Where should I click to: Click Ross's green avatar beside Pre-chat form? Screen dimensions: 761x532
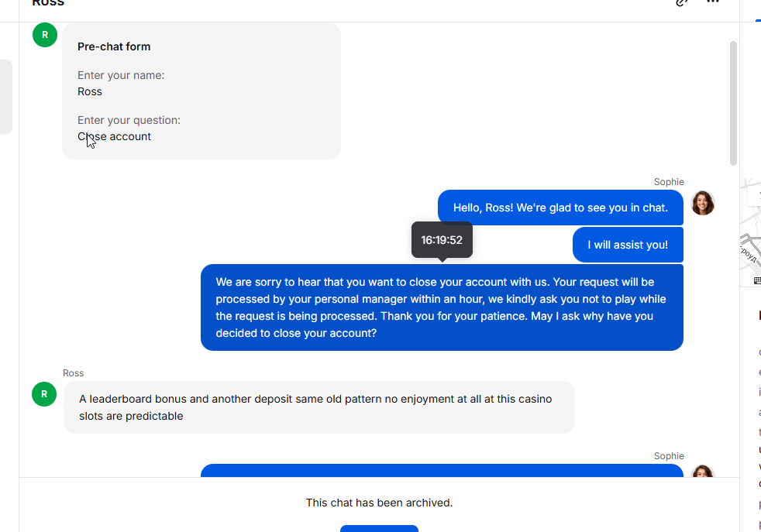point(45,35)
